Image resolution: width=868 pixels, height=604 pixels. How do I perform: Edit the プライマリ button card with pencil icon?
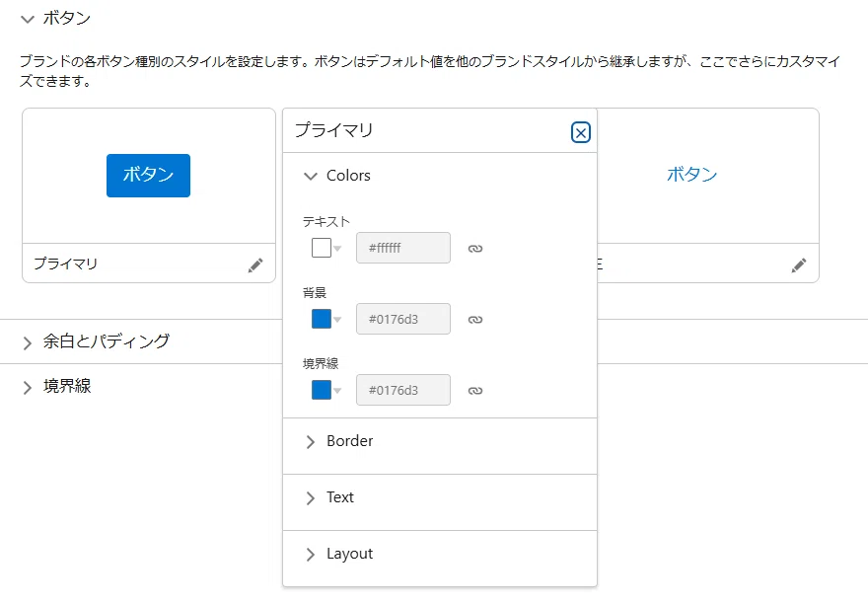pyautogui.click(x=255, y=265)
